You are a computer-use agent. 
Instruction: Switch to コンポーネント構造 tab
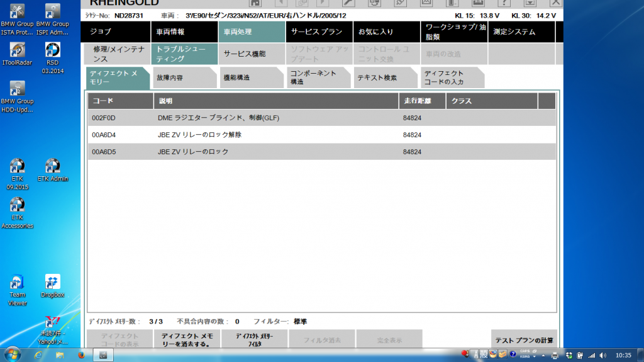pos(318,77)
